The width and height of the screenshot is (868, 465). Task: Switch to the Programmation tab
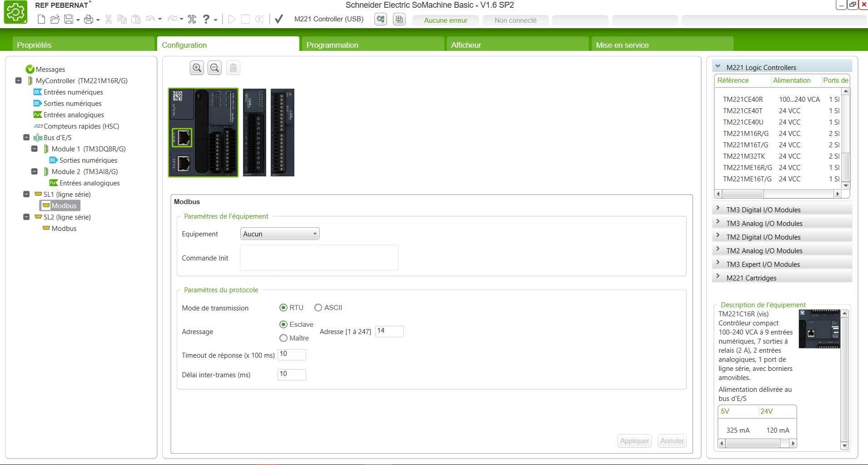332,45
